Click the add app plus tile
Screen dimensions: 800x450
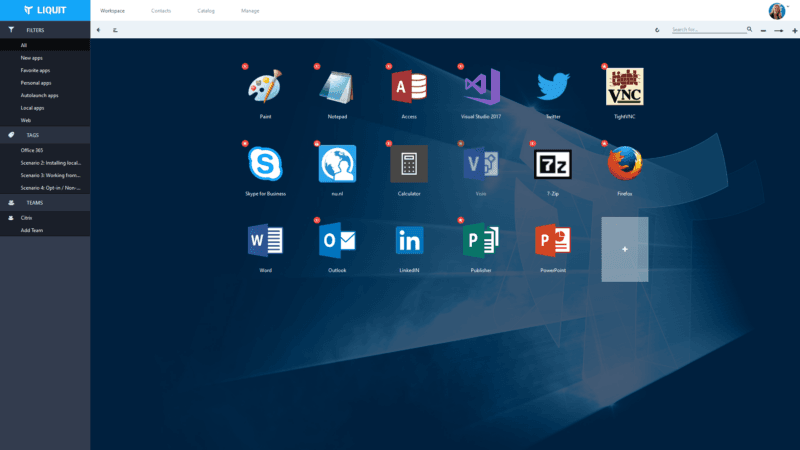coord(624,249)
